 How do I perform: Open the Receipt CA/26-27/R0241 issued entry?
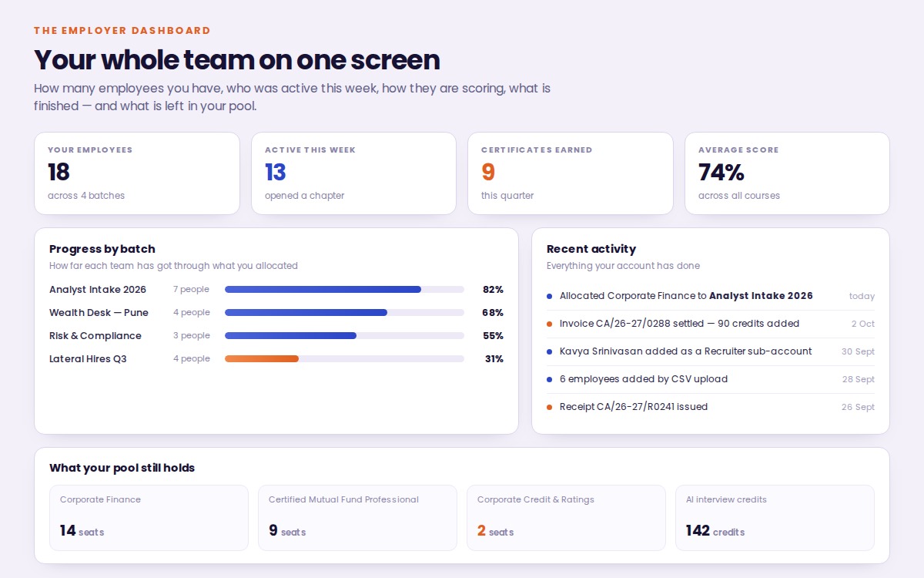click(x=711, y=407)
